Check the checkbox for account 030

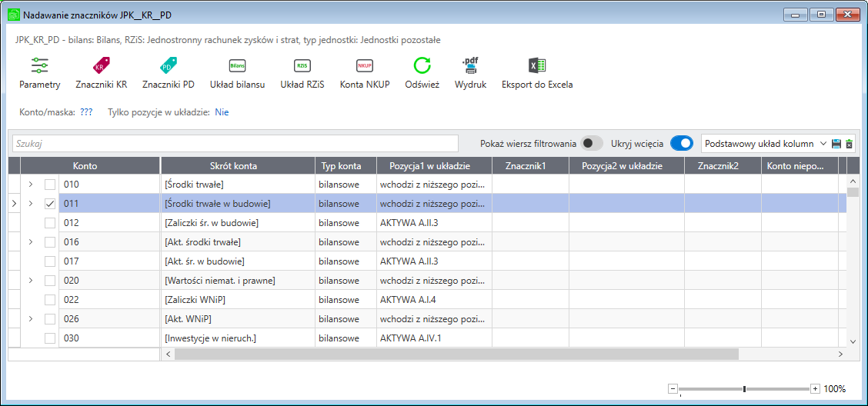pos(50,338)
